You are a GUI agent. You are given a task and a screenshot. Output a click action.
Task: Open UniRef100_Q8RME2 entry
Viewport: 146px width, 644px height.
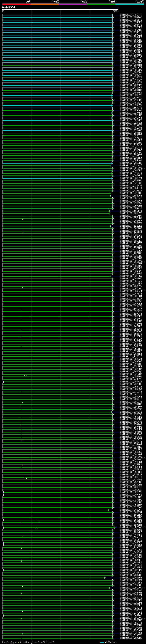tap(131, 316)
